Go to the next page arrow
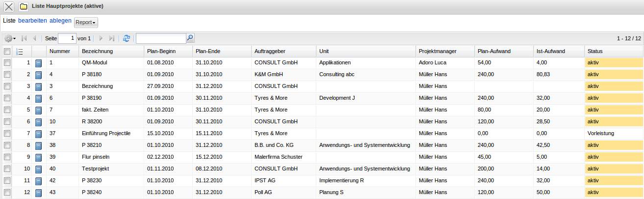This screenshot has height=199, width=644. [101, 38]
